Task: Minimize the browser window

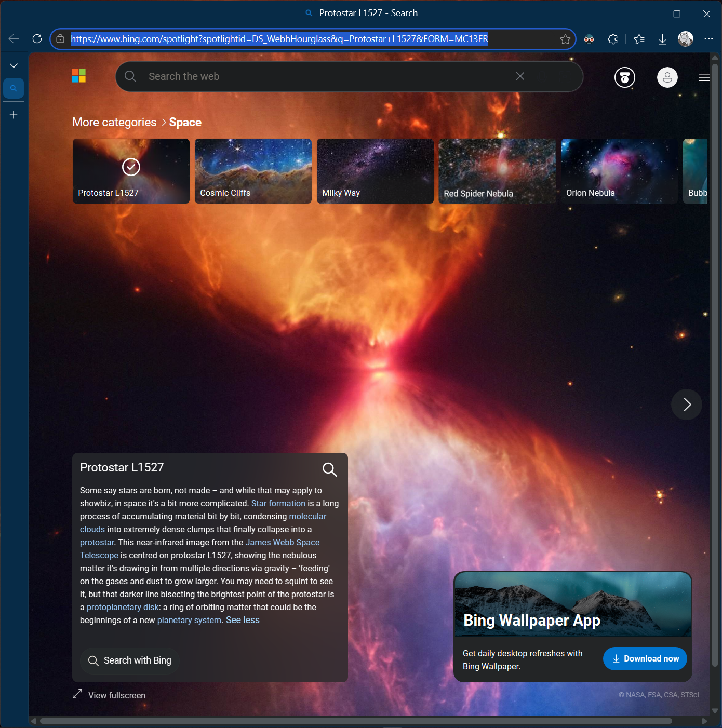Action: coord(647,14)
